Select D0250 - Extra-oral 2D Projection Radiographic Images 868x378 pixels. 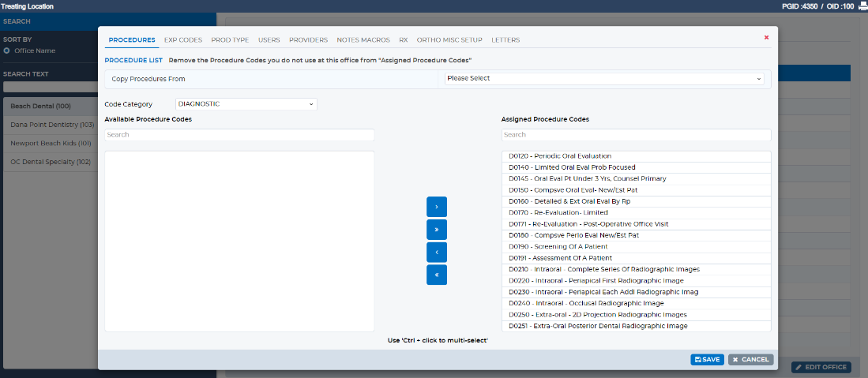[x=636, y=315]
